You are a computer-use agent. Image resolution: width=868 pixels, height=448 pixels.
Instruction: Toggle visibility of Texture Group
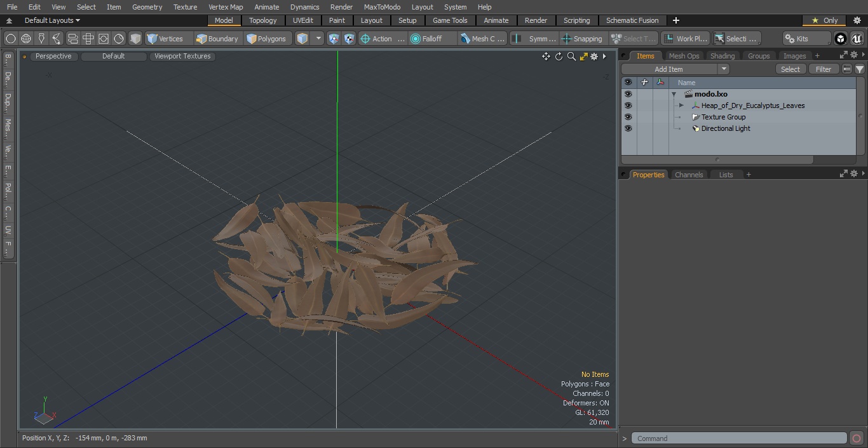click(628, 117)
